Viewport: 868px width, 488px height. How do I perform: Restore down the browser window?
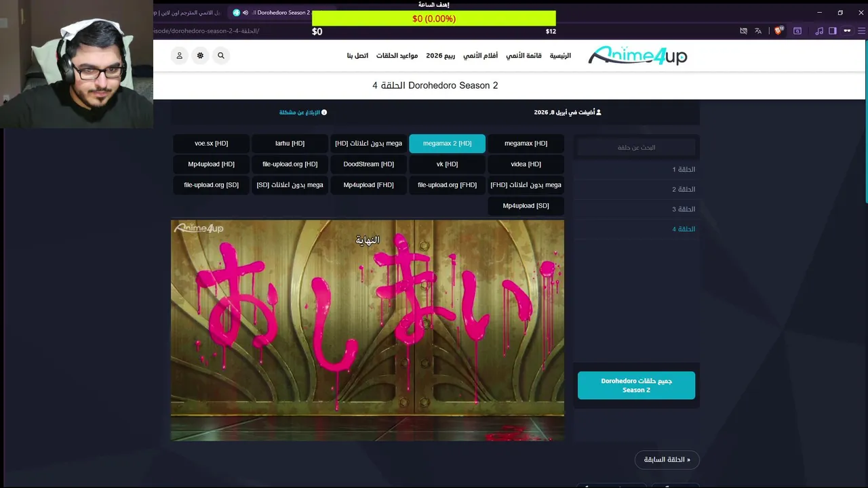coord(840,12)
